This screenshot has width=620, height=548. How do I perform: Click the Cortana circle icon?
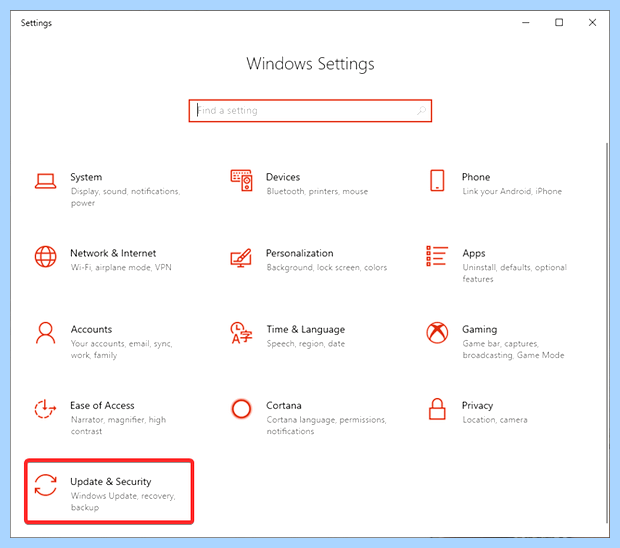pos(241,409)
